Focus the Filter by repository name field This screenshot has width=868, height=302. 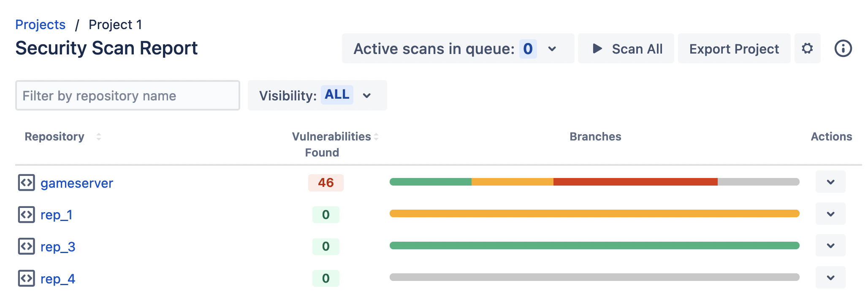pos(127,96)
